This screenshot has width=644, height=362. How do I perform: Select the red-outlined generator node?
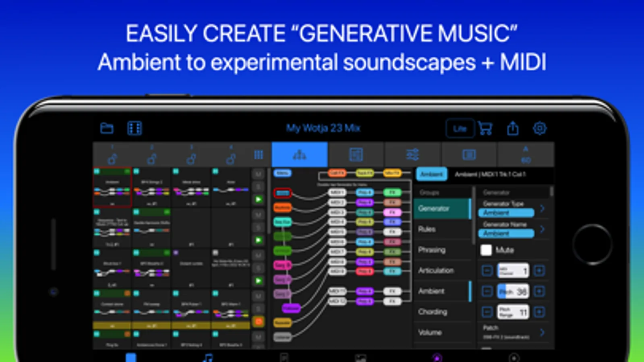click(x=283, y=193)
